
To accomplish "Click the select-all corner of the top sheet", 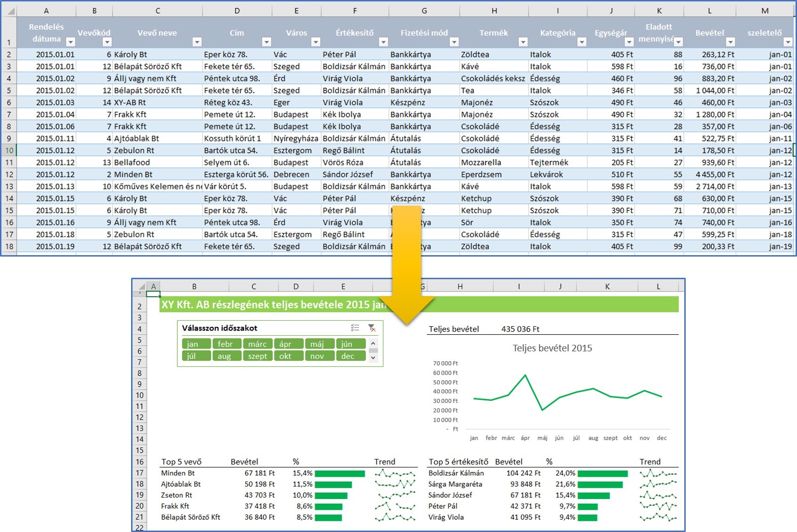I will click(9, 10).
